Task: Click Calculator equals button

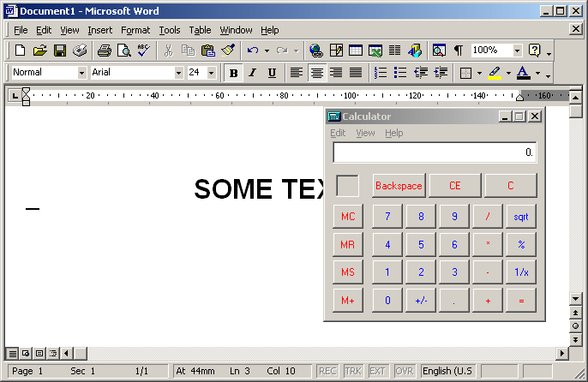Action: 521,301
